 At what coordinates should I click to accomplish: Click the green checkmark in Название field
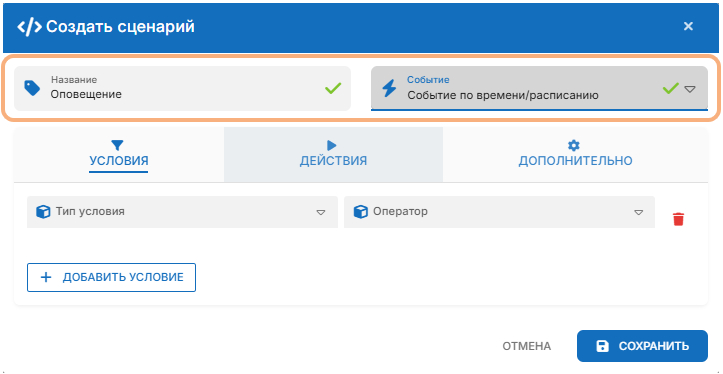[333, 88]
